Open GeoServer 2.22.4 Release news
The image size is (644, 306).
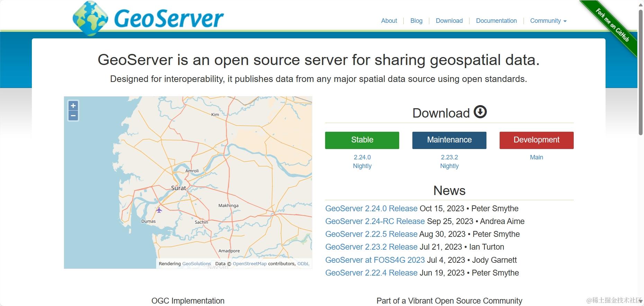click(x=371, y=273)
